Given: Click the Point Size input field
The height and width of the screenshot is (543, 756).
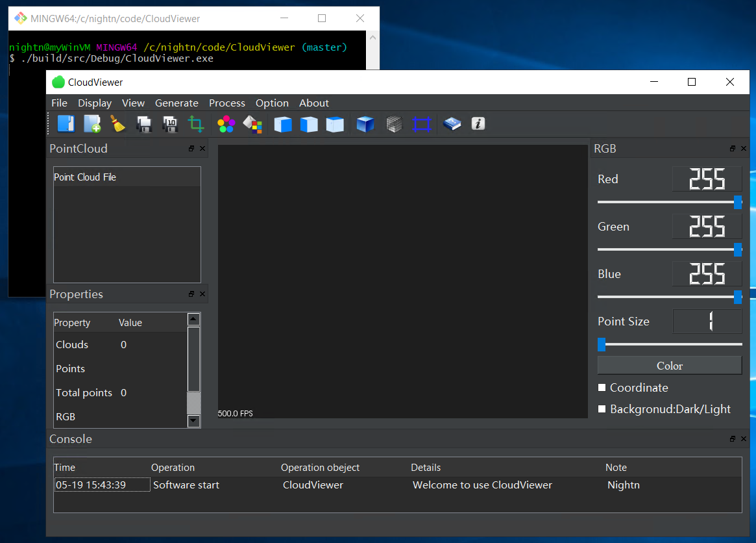Looking at the screenshot, I should (x=707, y=321).
